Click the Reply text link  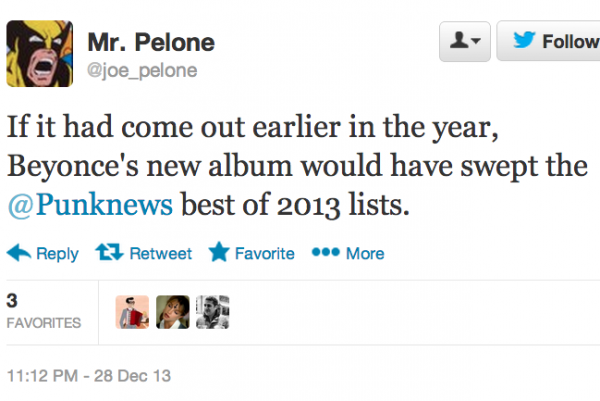[x=57, y=253]
